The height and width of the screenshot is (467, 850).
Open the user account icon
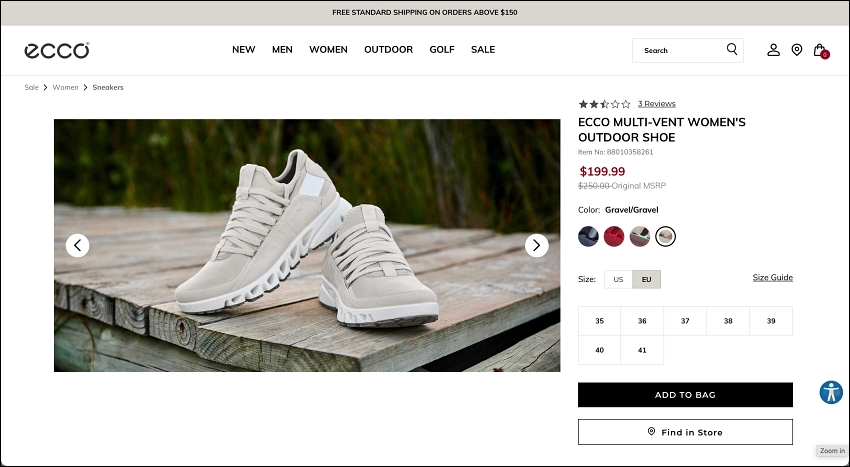pyautogui.click(x=773, y=50)
